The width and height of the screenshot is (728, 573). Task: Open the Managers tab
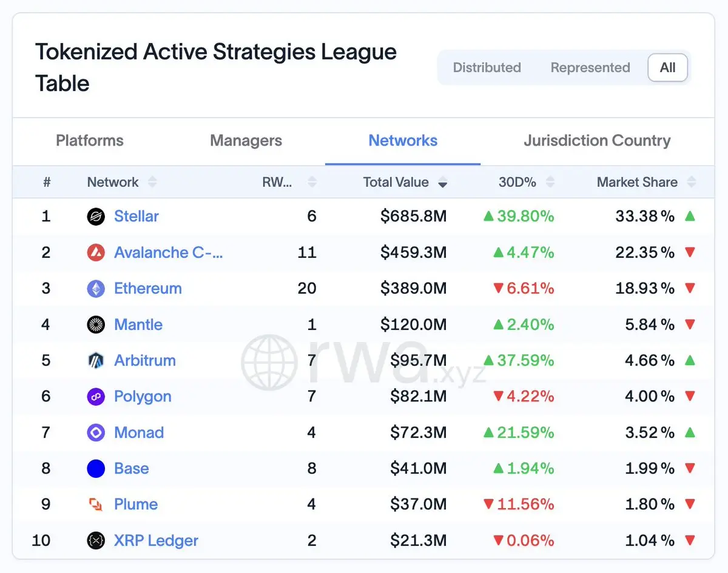246,141
